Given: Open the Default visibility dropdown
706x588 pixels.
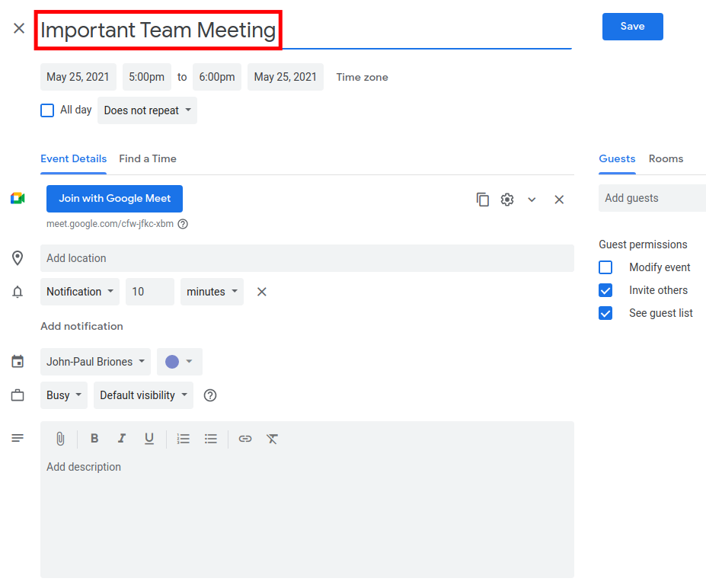Looking at the screenshot, I should (x=143, y=395).
